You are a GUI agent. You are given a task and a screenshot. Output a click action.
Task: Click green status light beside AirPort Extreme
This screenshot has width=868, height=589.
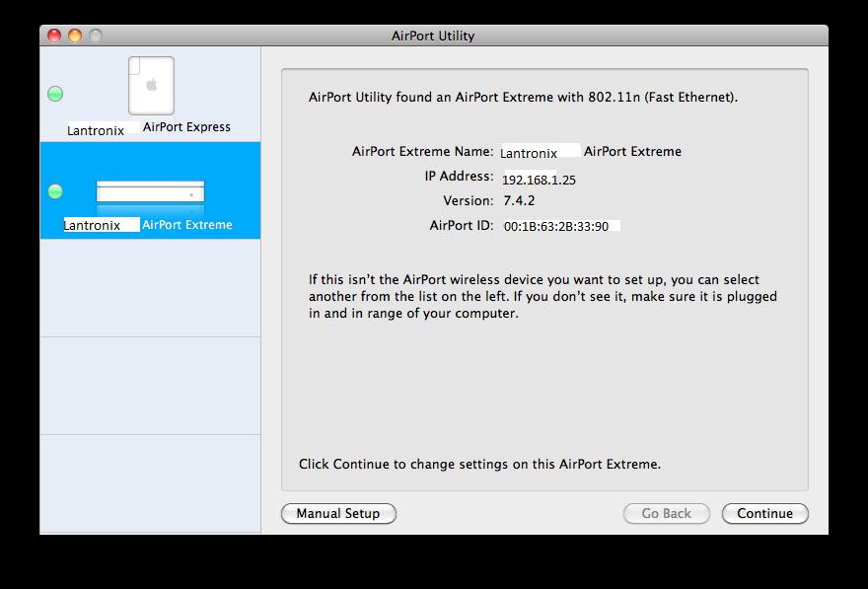click(x=55, y=191)
